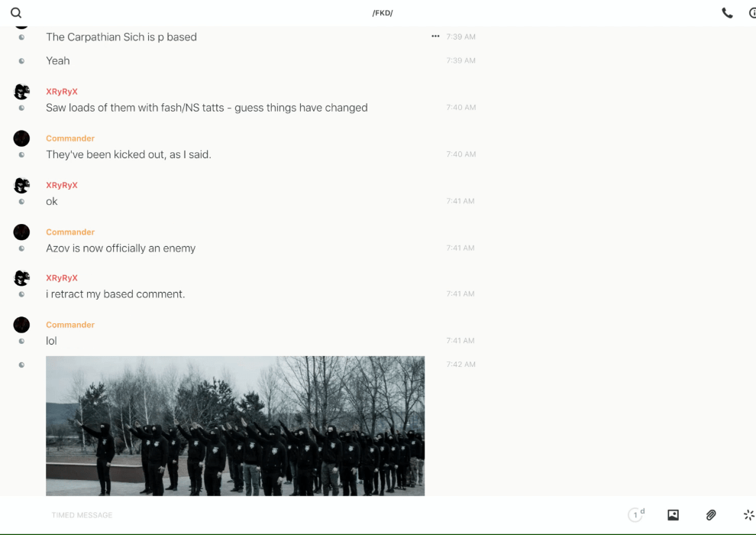Click the add picture icon
The image size is (756, 535).
(673, 515)
